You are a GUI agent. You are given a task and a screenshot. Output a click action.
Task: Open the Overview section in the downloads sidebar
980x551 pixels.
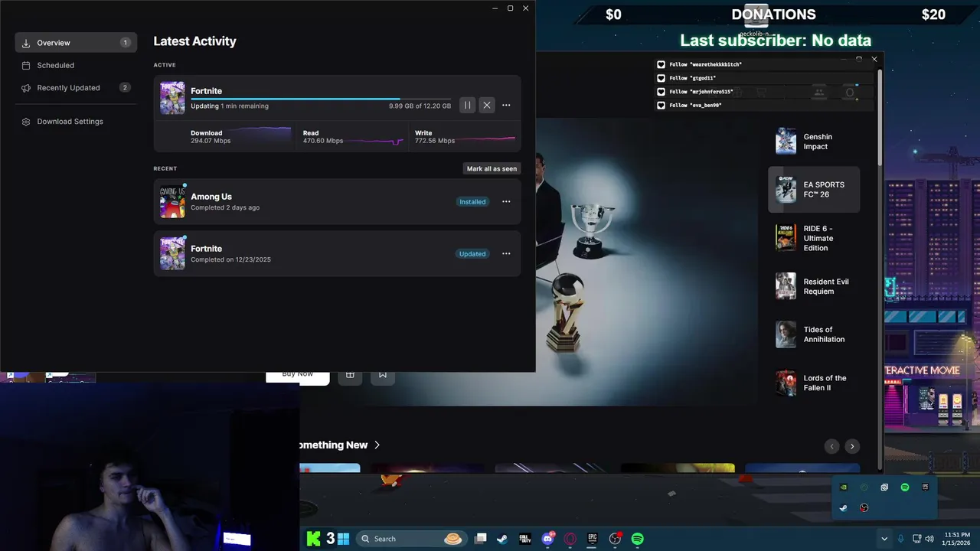point(76,43)
